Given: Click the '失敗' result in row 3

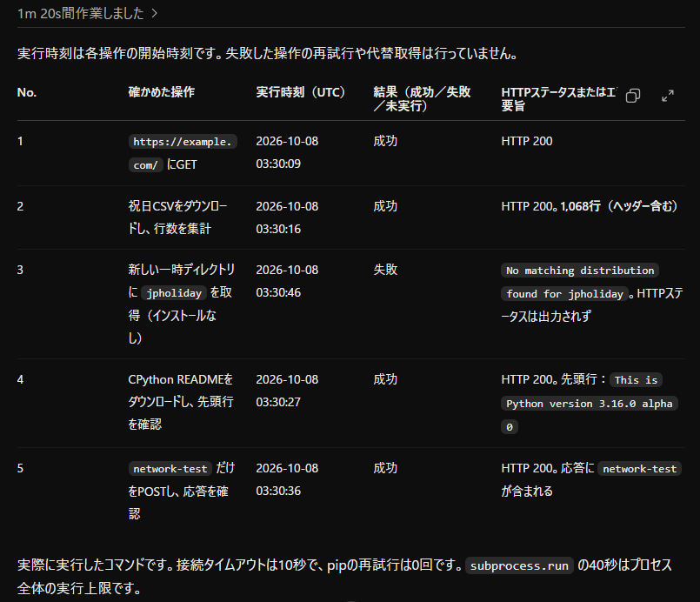Looking at the screenshot, I should click(385, 270).
